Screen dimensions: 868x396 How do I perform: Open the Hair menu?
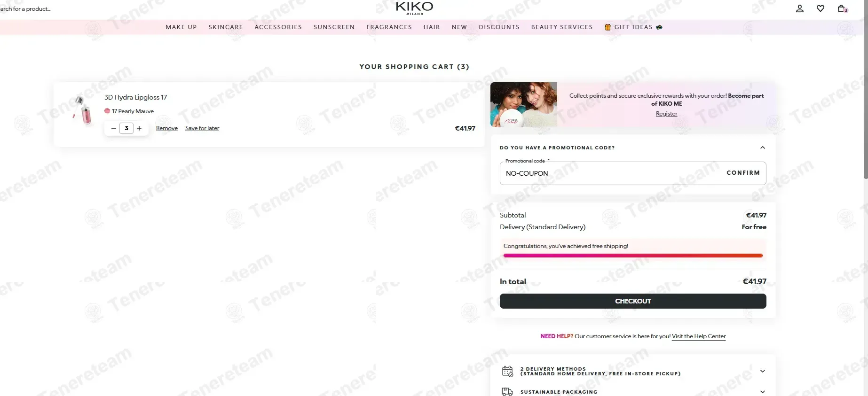coord(432,27)
